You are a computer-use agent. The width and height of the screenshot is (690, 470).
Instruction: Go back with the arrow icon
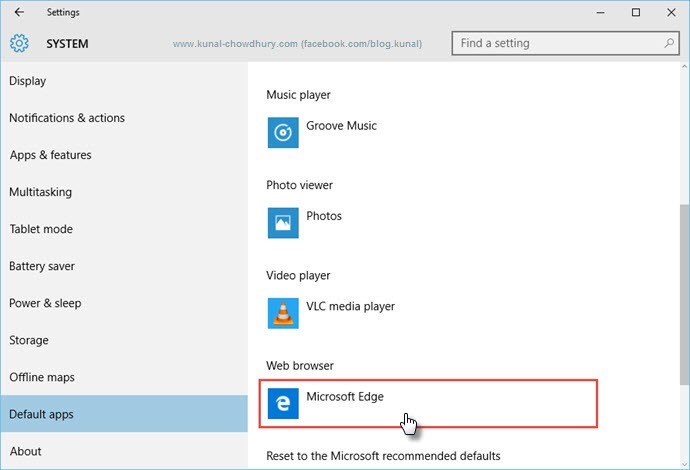click(19, 12)
